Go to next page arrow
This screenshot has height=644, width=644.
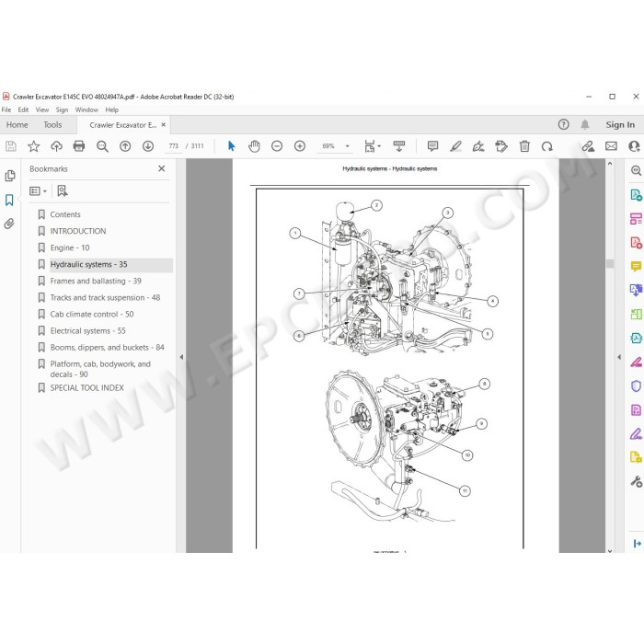coord(148,146)
